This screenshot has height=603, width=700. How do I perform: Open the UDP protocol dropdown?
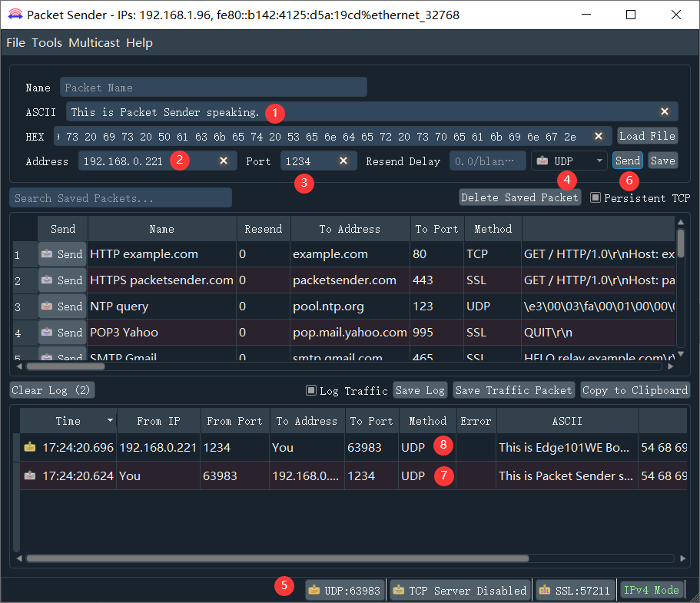click(x=569, y=161)
